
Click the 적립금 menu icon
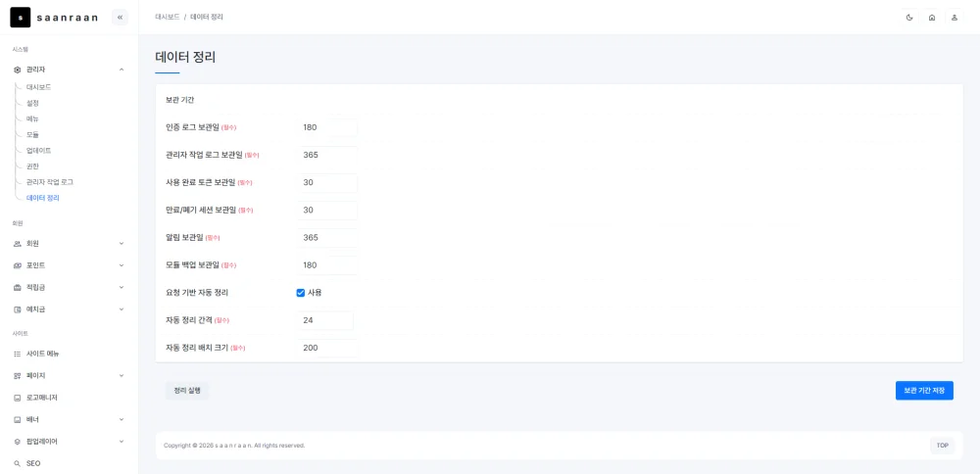pyautogui.click(x=18, y=287)
